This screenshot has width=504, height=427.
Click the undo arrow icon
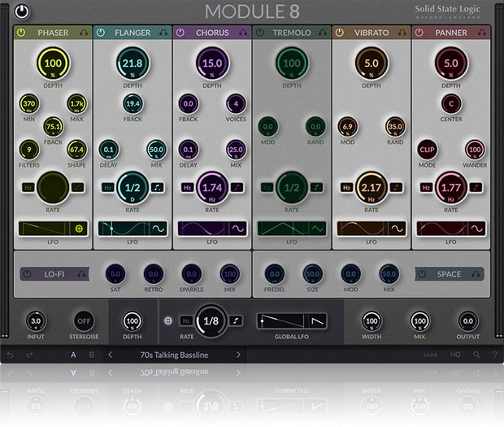click(11, 355)
